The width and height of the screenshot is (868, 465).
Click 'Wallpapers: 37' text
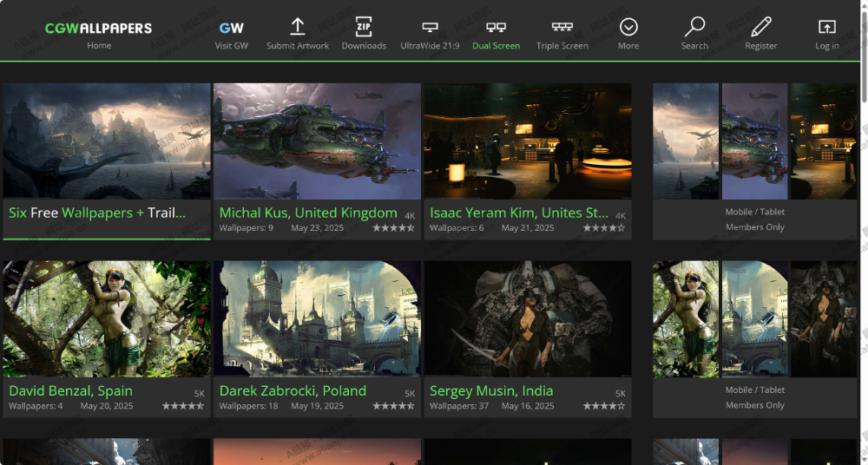[x=459, y=406]
